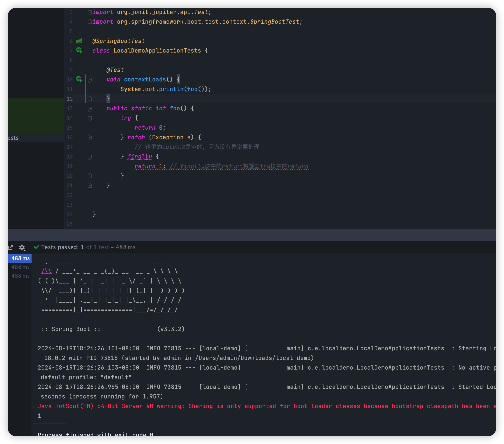This screenshot has height=444, width=504.
Task: Click fold end marker on line 12
Action: point(90,99)
